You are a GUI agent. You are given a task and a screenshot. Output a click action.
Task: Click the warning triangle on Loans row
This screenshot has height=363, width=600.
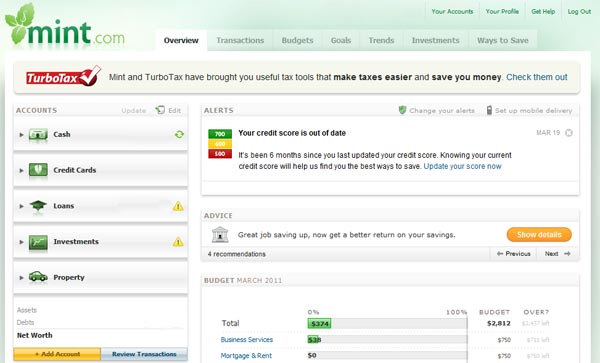pos(178,206)
